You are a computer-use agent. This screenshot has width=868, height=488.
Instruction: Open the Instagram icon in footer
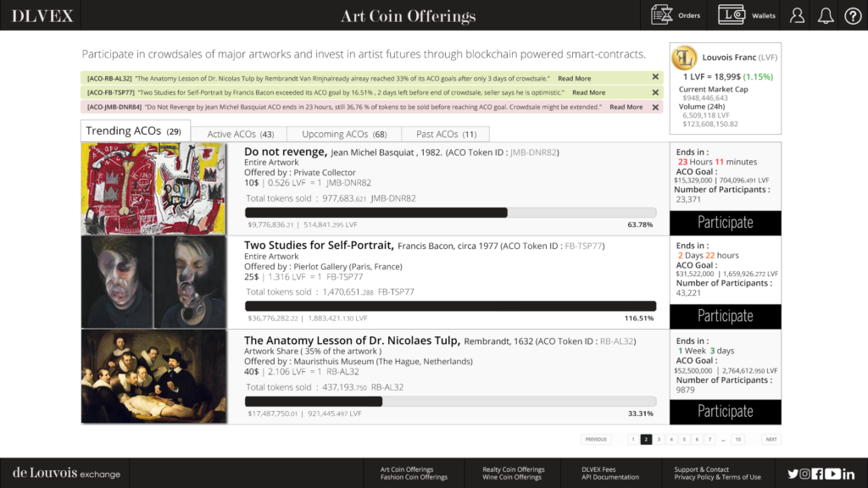(805, 474)
